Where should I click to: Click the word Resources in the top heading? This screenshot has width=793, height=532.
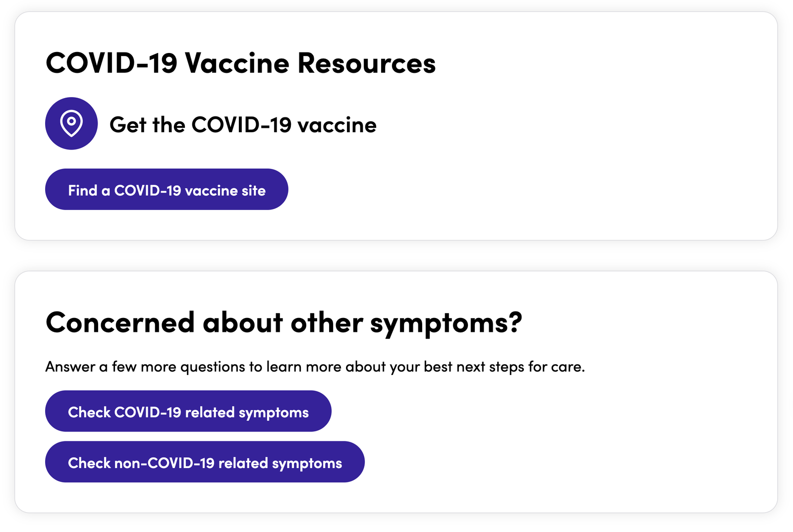(366, 63)
